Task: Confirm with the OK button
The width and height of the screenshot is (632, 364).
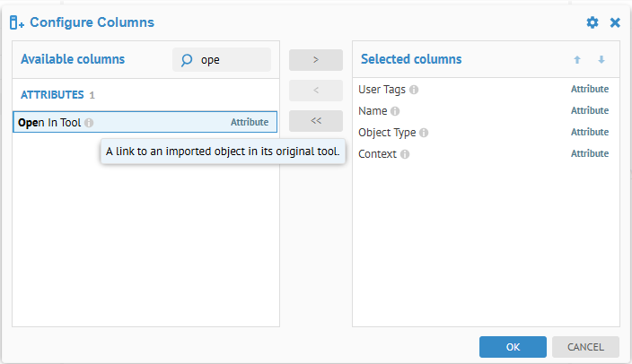Action: click(x=513, y=347)
